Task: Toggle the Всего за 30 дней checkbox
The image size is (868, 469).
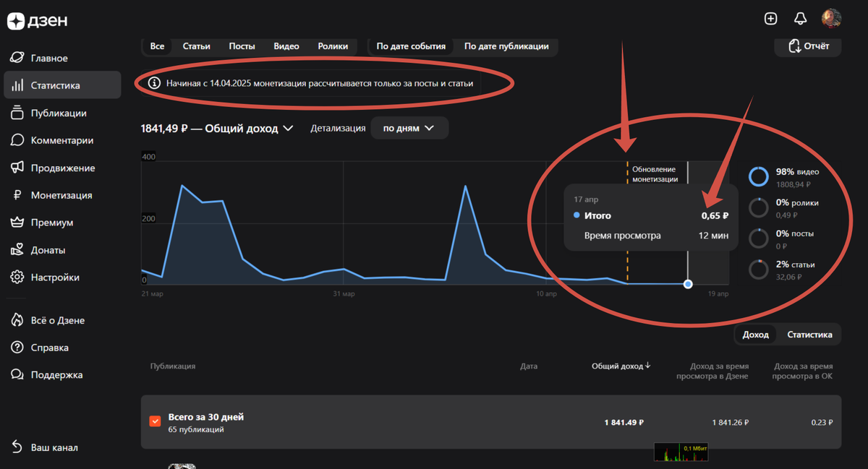Action: point(155,421)
